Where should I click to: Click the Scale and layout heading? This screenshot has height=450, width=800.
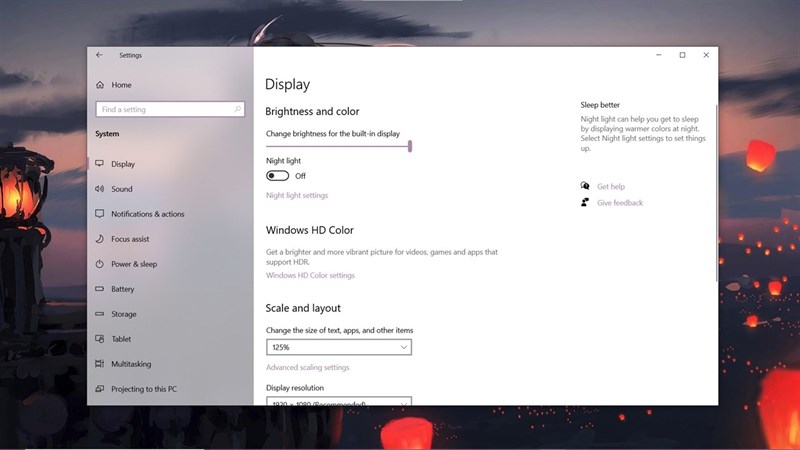pyautogui.click(x=303, y=308)
